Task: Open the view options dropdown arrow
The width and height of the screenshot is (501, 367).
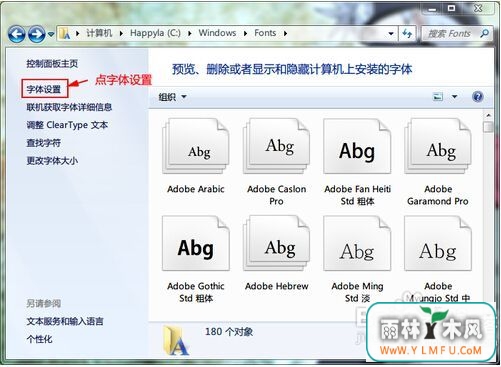Action: (x=454, y=97)
